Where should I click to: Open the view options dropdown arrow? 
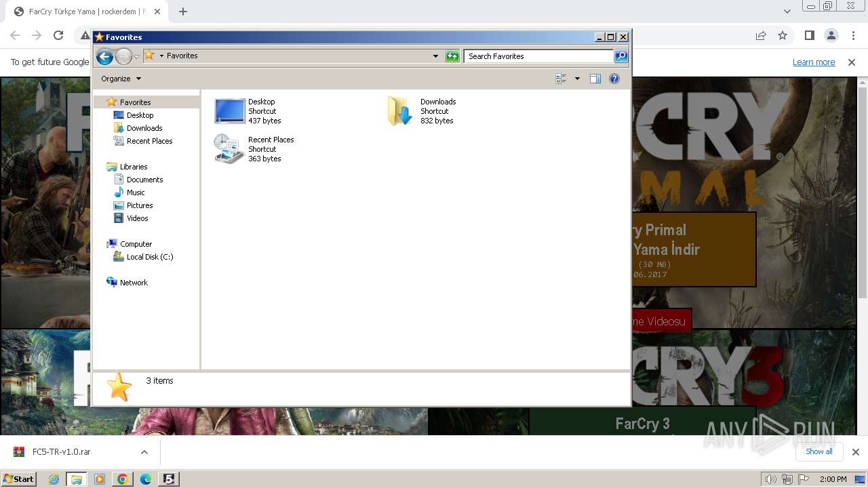pos(577,79)
